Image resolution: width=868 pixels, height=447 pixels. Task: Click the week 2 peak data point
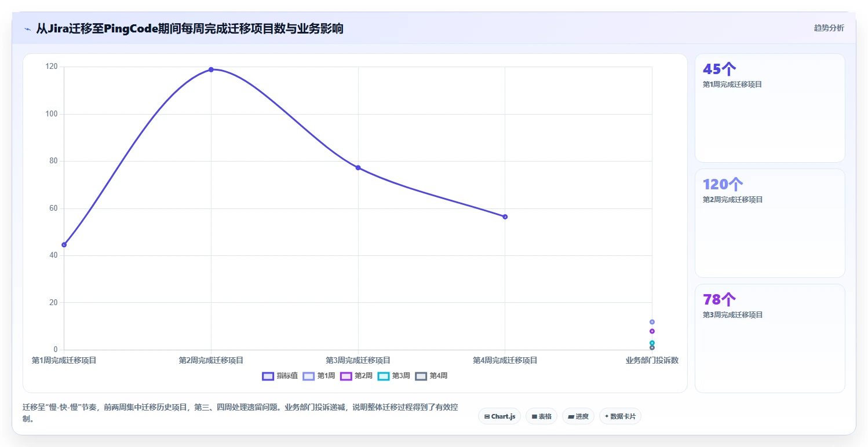point(211,69)
